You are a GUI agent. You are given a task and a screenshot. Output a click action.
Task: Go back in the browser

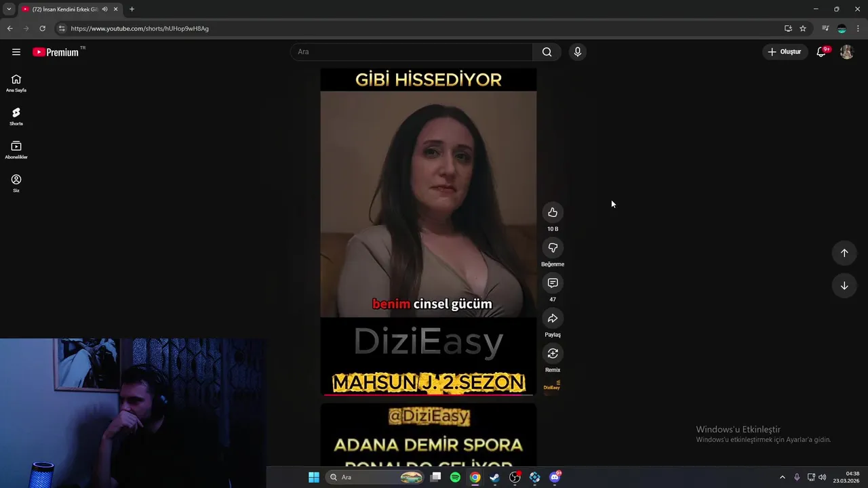coord(9,28)
